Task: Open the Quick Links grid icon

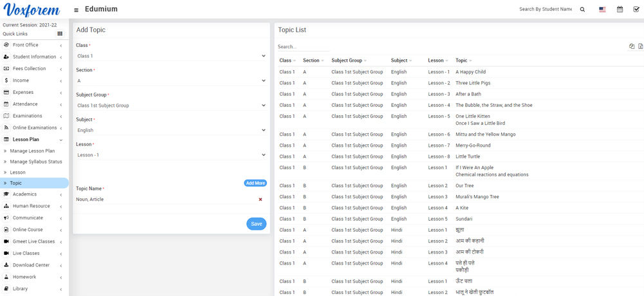Action: [x=60, y=34]
